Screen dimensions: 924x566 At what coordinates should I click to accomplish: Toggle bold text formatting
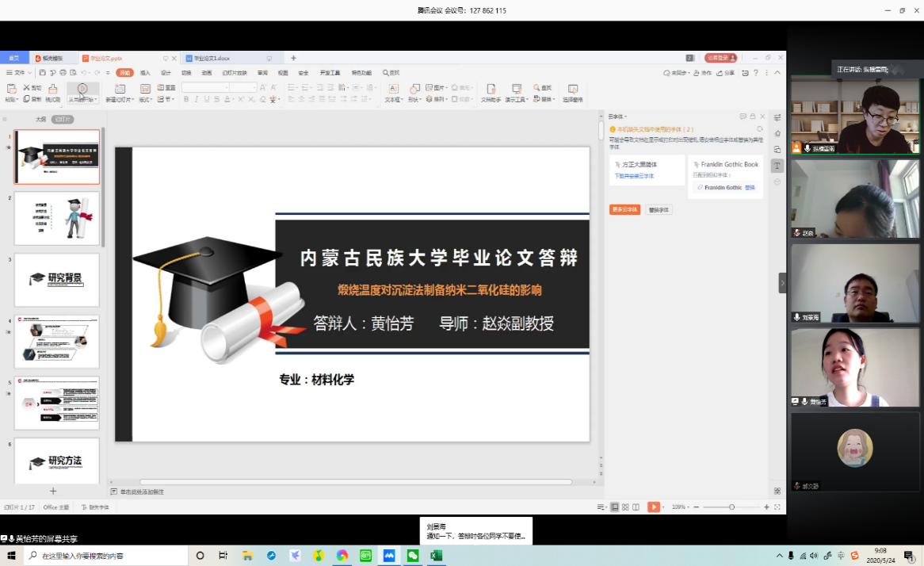coord(186,100)
